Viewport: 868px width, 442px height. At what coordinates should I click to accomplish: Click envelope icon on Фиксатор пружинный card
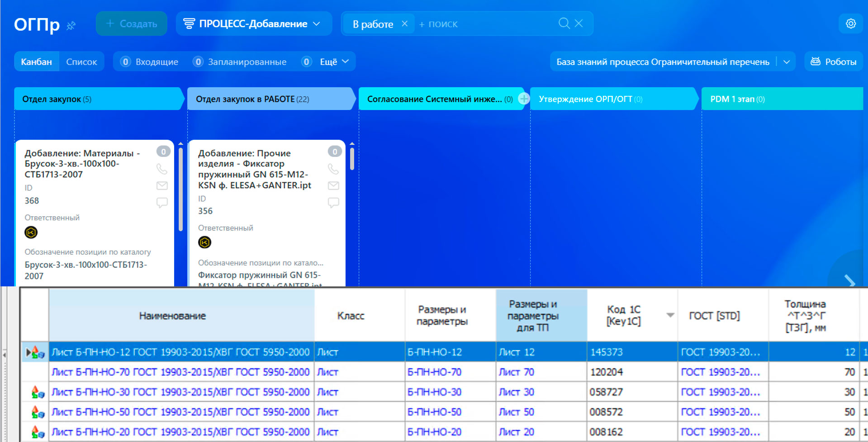point(333,185)
